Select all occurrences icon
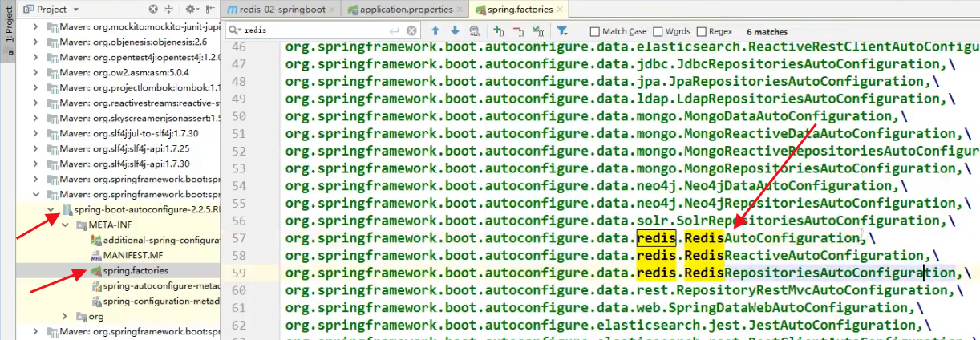This screenshot has width=980, height=340. pyautogui.click(x=538, y=30)
